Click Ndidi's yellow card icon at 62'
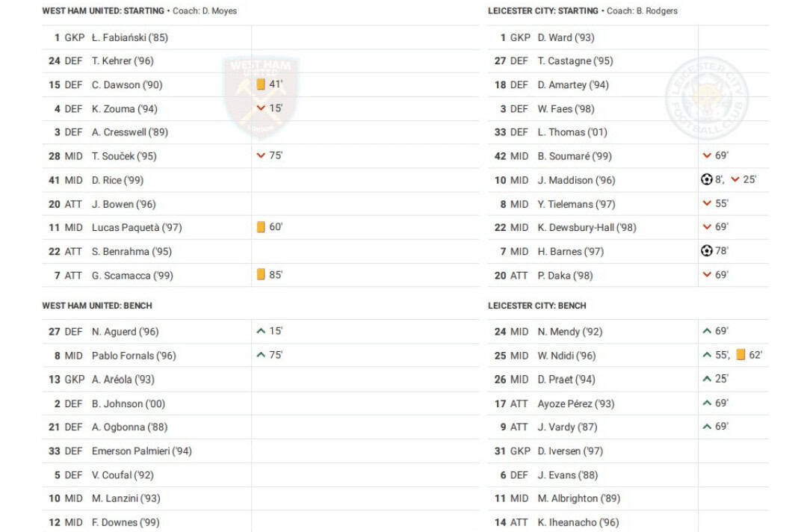Screen dimensions: 798x532 [x=740, y=355]
